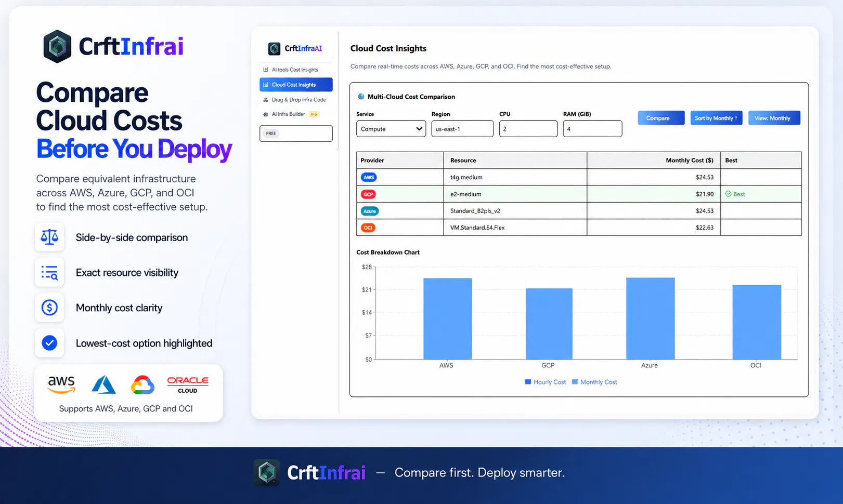
Task: Click the $22.63 monthly cost value
Action: [x=705, y=228]
